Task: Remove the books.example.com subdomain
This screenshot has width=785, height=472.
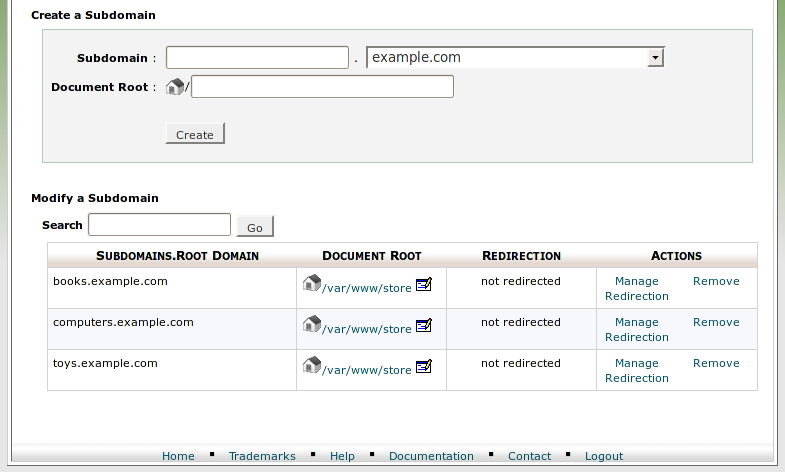Action: point(716,281)
